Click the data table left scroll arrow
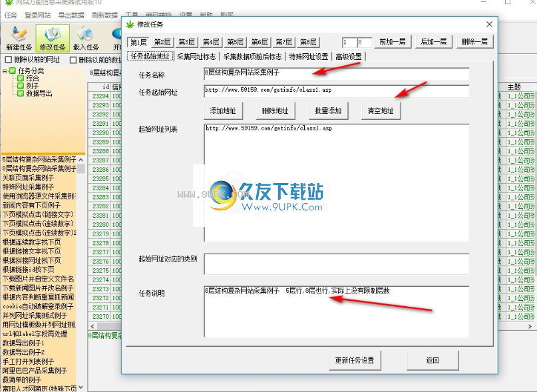 pyautogui.click(x=92, y=326)
